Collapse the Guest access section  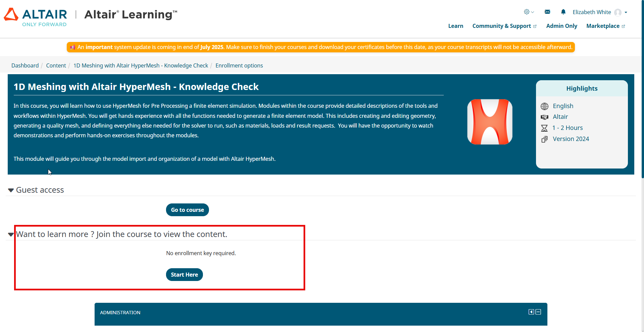click(11, 190)
